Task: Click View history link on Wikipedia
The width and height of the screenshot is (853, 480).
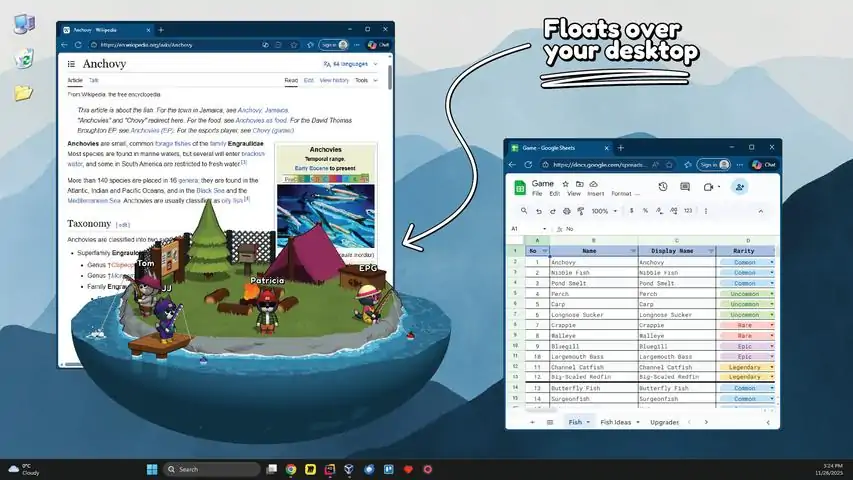Action: coord(335,80)
